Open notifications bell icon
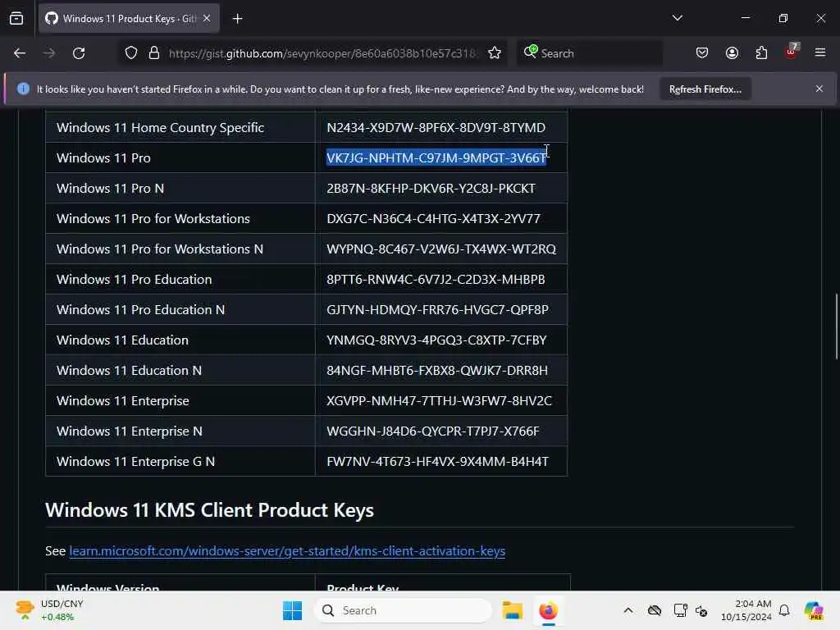Screen dimensions: 840x630 (x=784, y=610)
